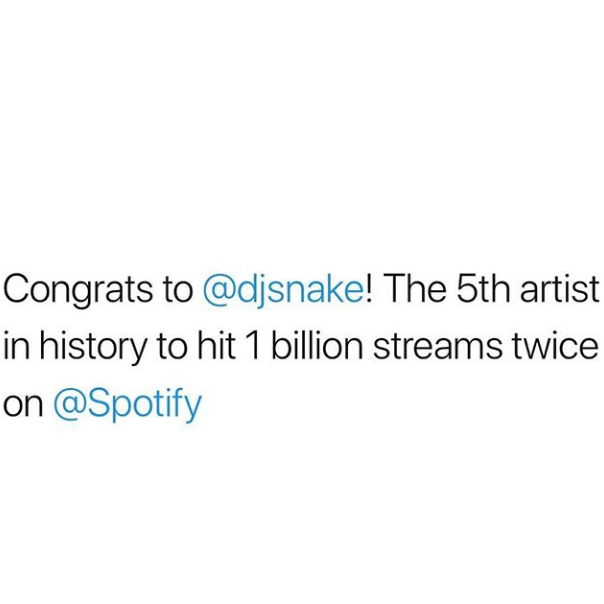The image size is (604, 604).
Task: Click the word "history" in the tweet
Action: click(93, 346)
